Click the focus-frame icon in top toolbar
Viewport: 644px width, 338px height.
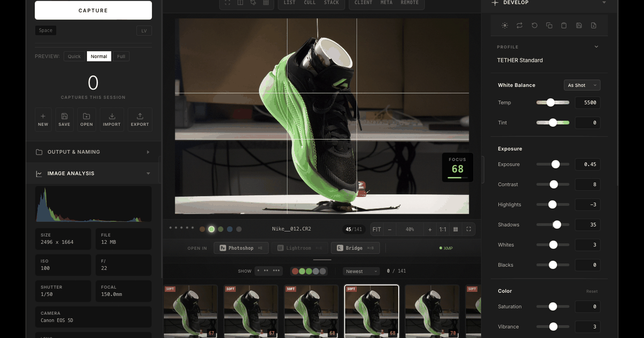click(228, 3)
